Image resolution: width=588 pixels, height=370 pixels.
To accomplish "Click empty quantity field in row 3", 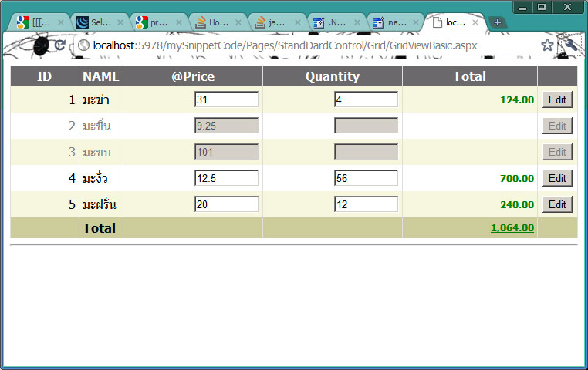I will coord(366,152).
